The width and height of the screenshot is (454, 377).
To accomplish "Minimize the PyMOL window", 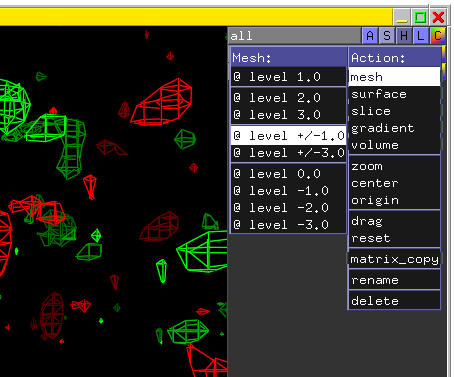I will pyautogui.click(x=402, y=17).
